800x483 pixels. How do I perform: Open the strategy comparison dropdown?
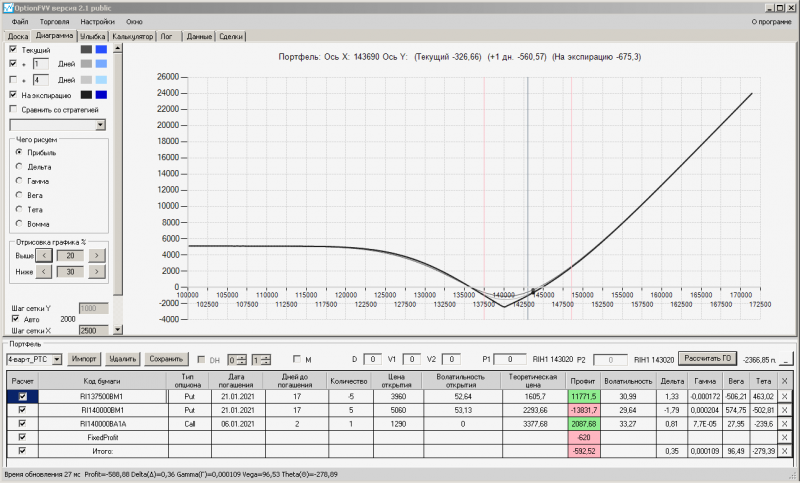tap(101, 125)
